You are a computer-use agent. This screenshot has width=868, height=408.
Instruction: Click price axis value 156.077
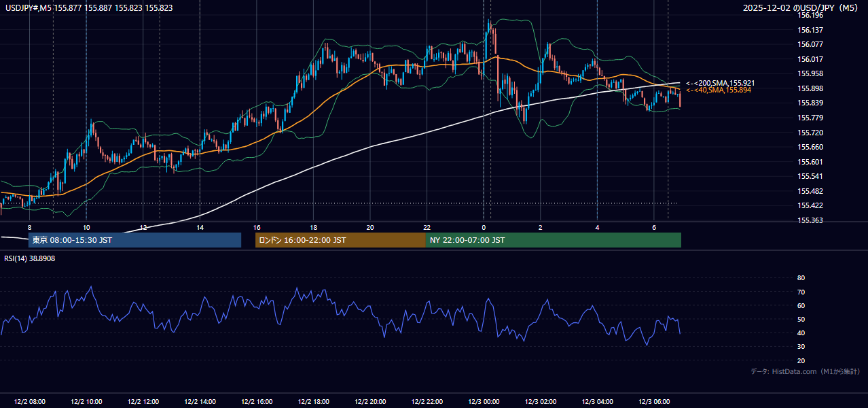coord(810,44)
